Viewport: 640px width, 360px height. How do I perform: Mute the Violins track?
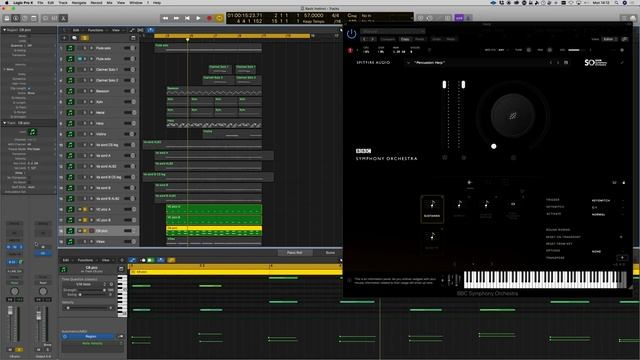point(80,134)
